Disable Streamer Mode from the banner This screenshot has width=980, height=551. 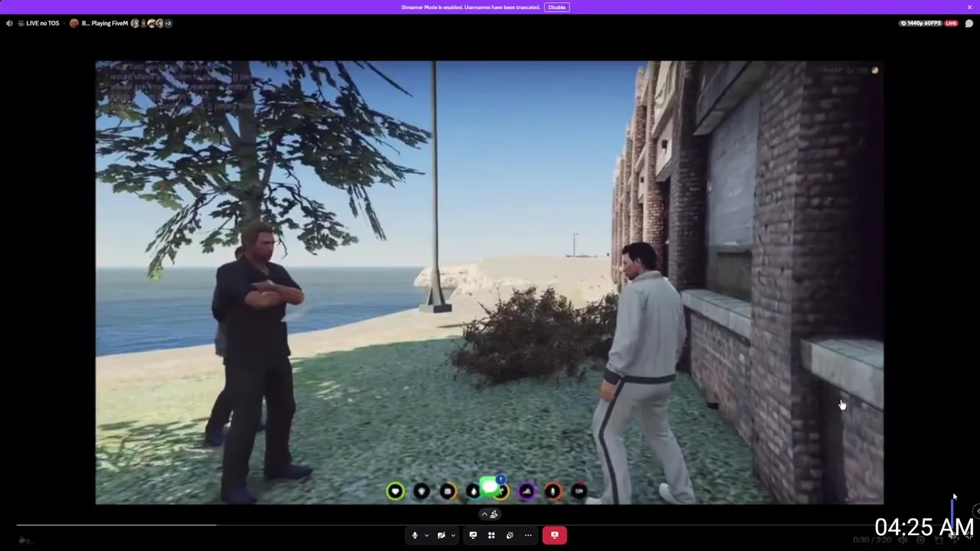(x=557, y=7)
